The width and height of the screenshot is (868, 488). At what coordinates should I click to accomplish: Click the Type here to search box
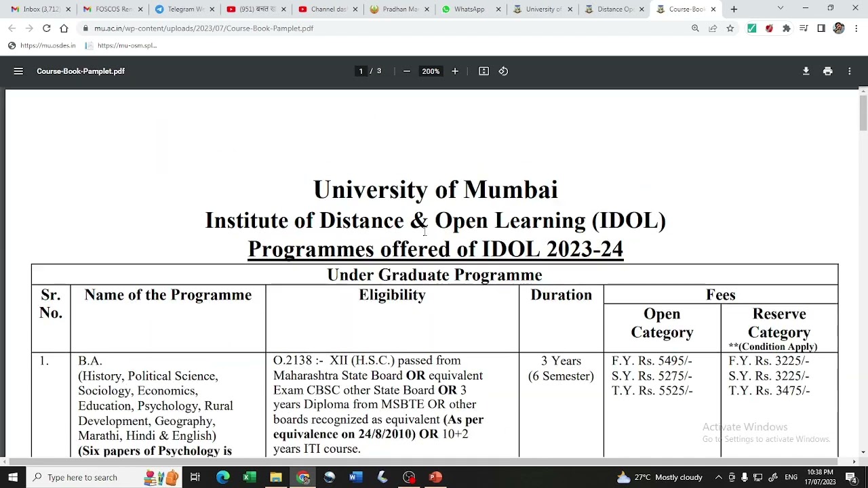click(104, 477)
